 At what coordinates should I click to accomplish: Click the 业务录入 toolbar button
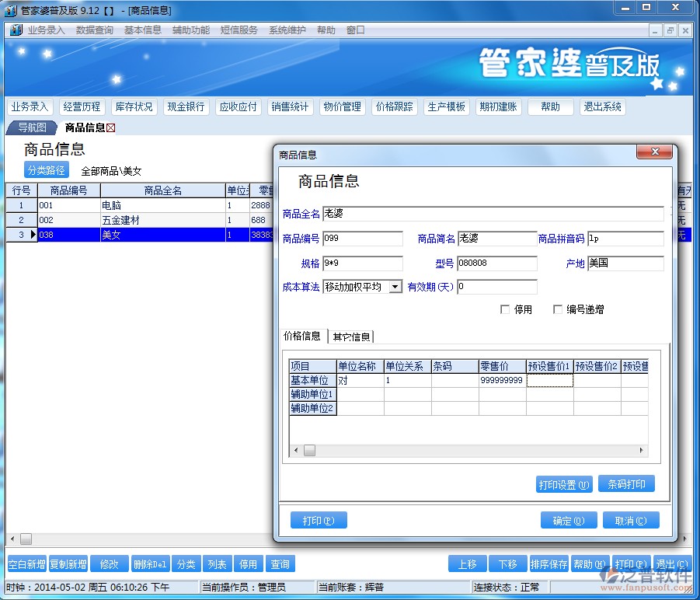pos(30,107)
